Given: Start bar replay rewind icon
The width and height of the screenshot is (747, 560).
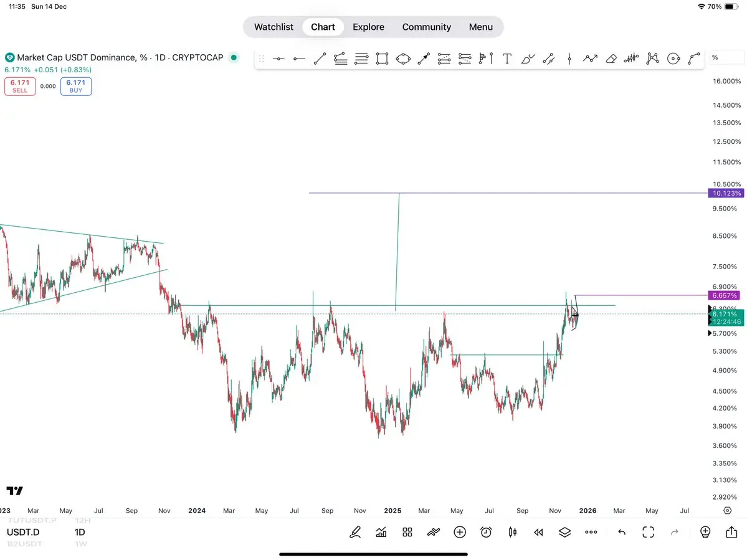Looking at the screenshot, I should point(538,533).
